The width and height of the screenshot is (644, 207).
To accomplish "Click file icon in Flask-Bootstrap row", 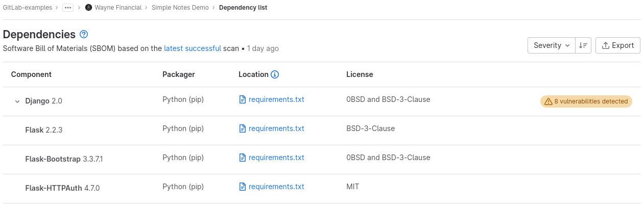I will click(243, 158).
